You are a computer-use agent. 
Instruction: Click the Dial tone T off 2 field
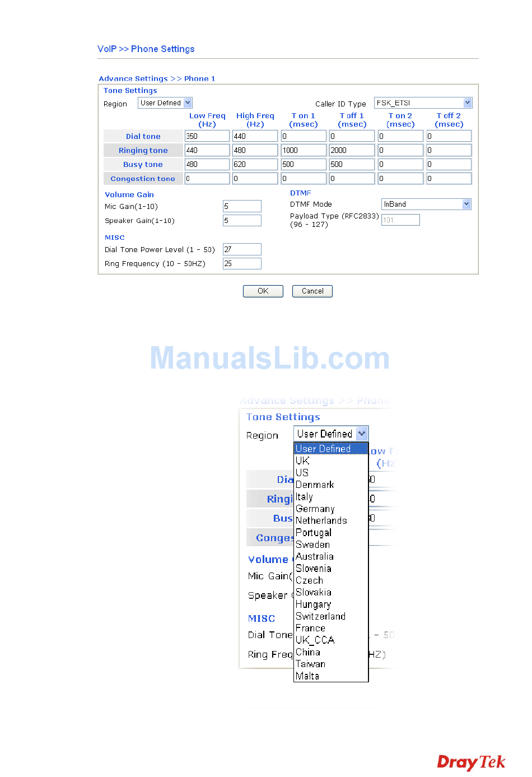click(x=449, y=136)
